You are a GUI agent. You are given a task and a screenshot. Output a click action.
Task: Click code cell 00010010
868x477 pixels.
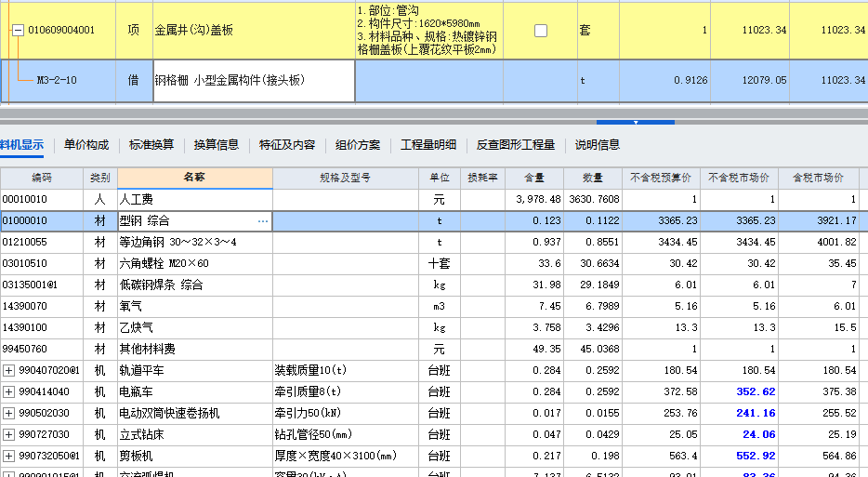42,199
